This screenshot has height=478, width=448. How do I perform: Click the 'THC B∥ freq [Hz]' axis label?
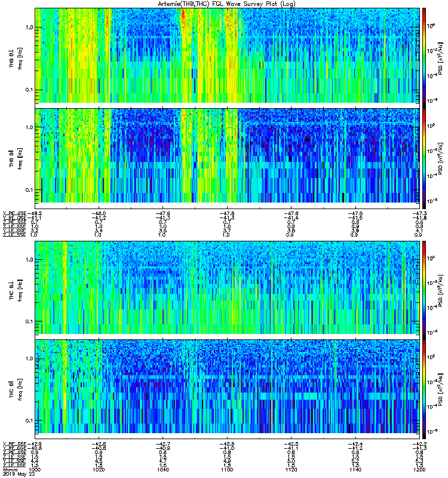[16, 389]
